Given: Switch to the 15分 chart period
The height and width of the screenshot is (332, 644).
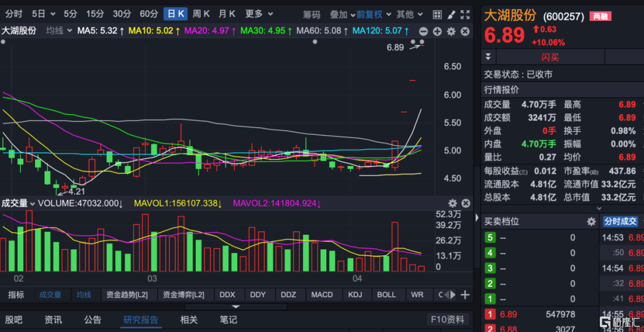Looking at the screenshot, I should point(95,14).
